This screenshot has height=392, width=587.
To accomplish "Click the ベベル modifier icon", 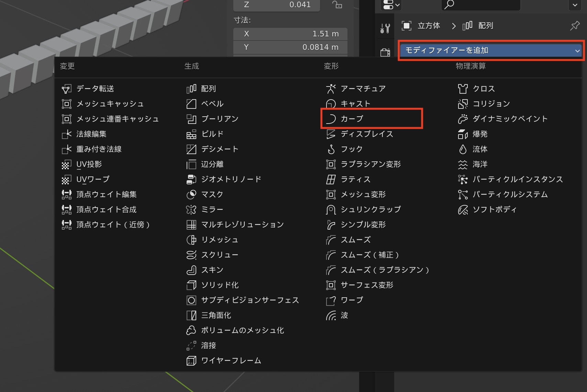I will 191,104.
